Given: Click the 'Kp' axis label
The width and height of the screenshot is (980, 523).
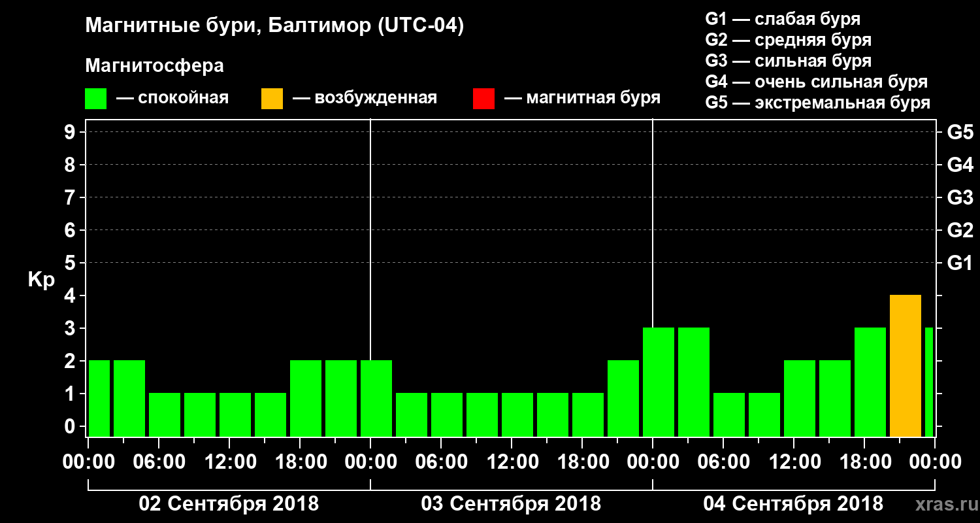Looking at the screenshot, I should [42, 280].
